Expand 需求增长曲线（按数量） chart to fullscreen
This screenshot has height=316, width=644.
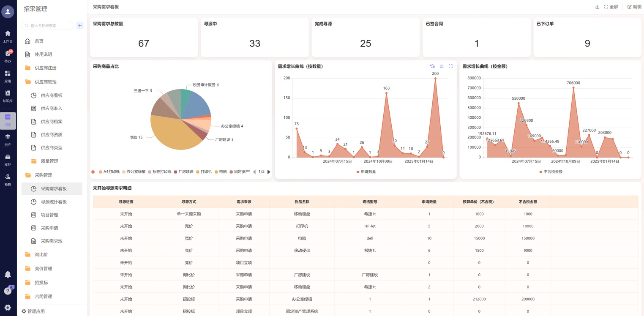pos(450,66)
